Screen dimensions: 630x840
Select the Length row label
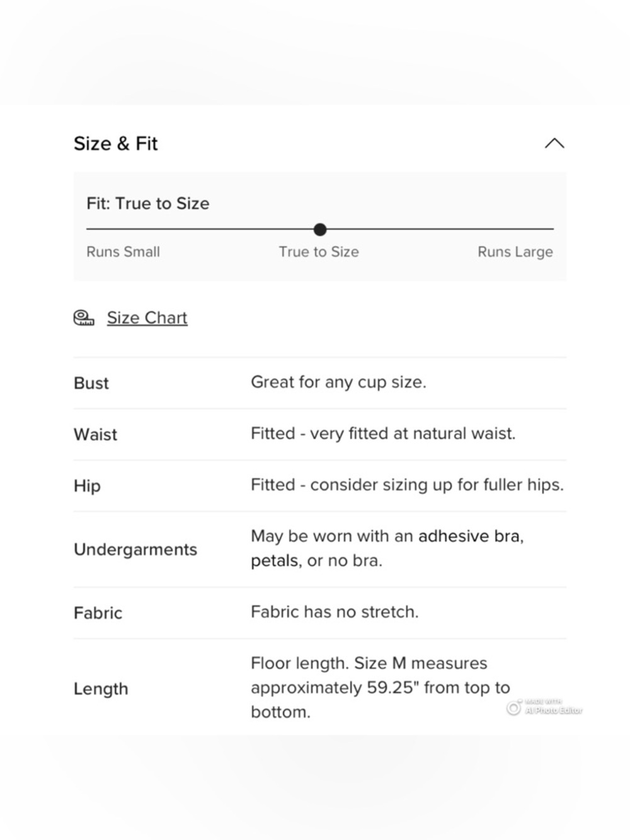click(x=101, y=689)
